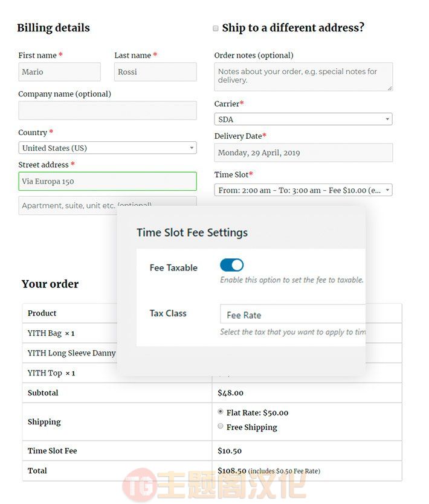Click the 'Enable this option' help text
The height and width of the screenshot is (504, 429).
pos(292,280)
